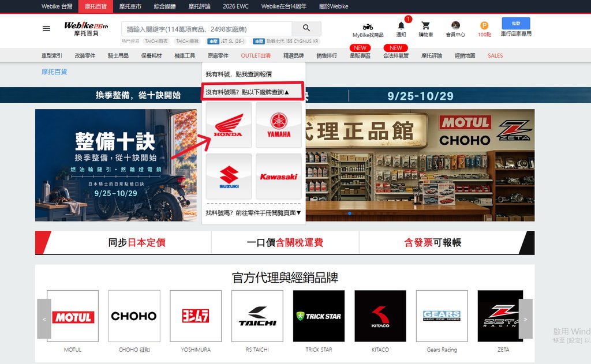This screenshot has height=364, width=591.
Task: Switch to Webike 台灣 top tab
Action: point(57,6)
